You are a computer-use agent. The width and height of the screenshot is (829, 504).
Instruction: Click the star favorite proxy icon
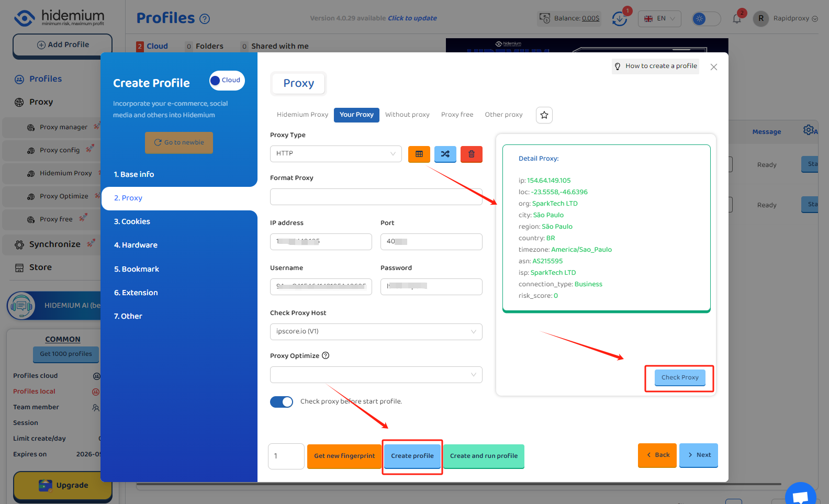coord(544,115)
